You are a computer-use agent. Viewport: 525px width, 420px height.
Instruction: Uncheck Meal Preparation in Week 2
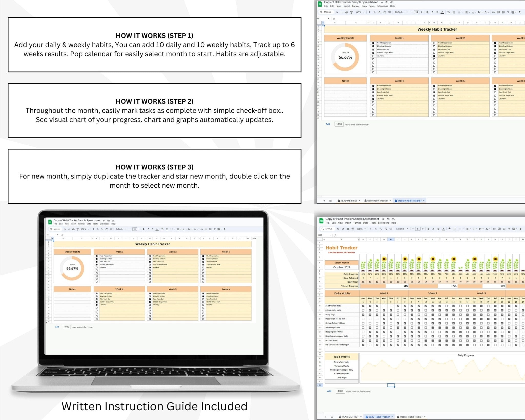[434, 43]
